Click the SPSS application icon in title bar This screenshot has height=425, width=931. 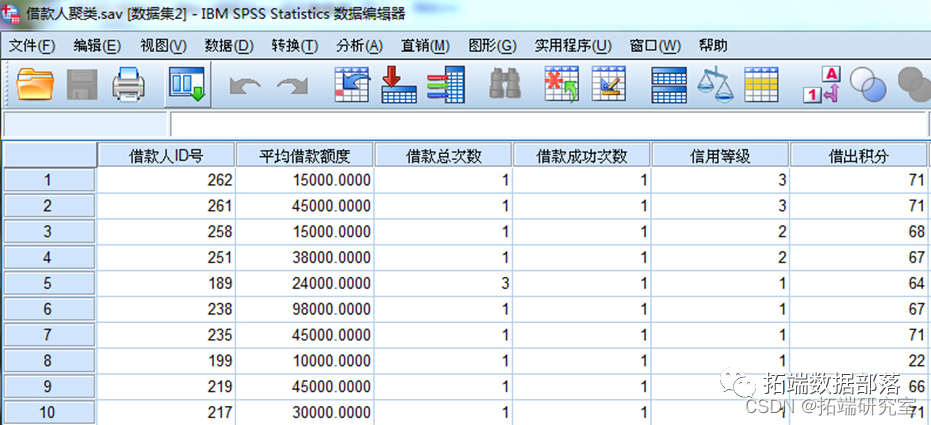(x=11, y=14)
